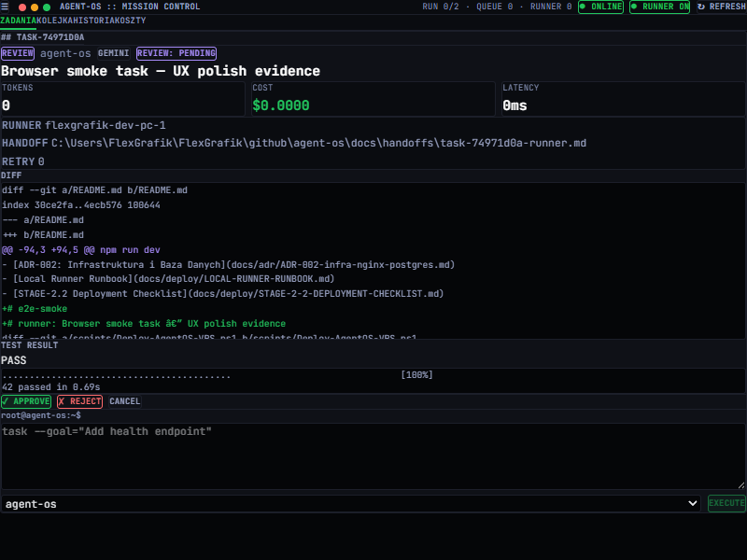Screen dimensions: 747x560
Task: Click the agent-os project label near REVIEW
Action: pyautogui.click(x=65, y=53)
